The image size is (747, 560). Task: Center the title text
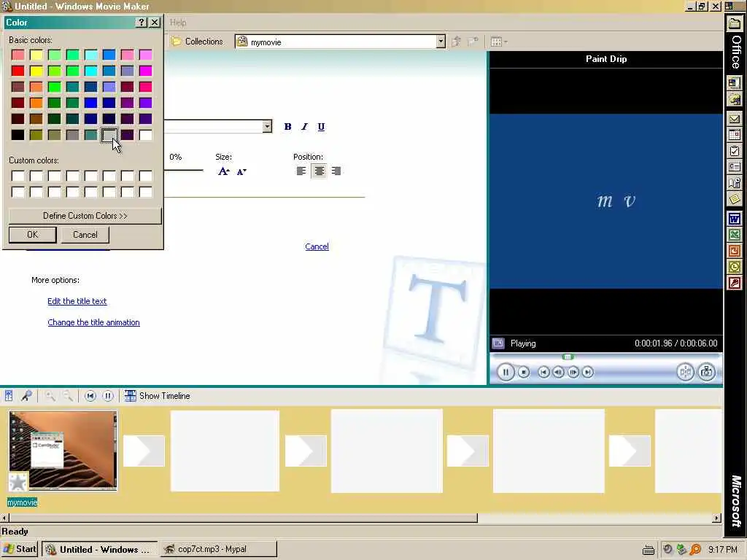[320, 171]
